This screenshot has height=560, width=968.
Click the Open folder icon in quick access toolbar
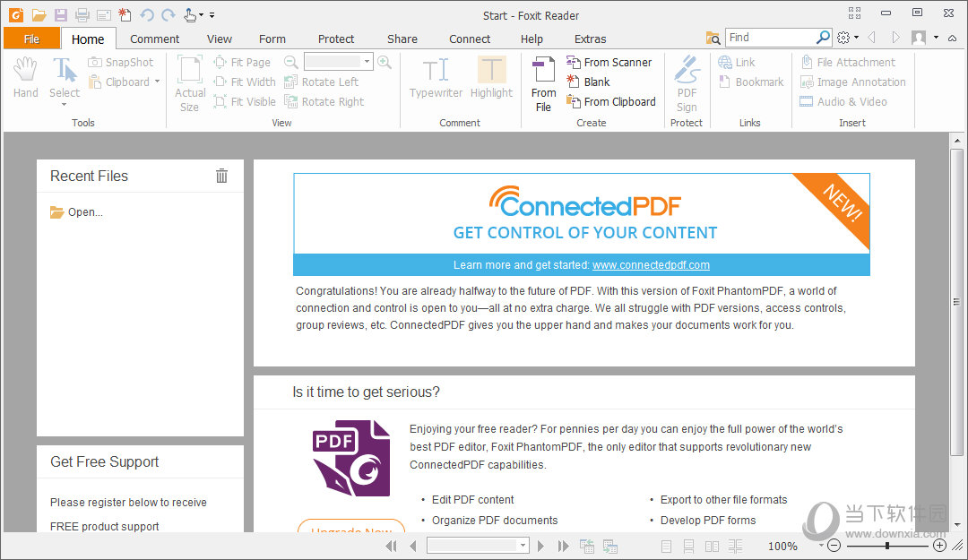point(39,15)
